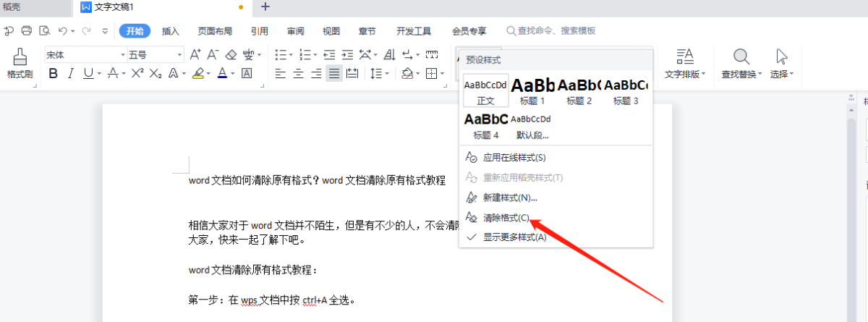Image resolution: width=868 pixels, height=322 pixels.
Task: Decrease font size with A- icon
Action: (213, 54)
